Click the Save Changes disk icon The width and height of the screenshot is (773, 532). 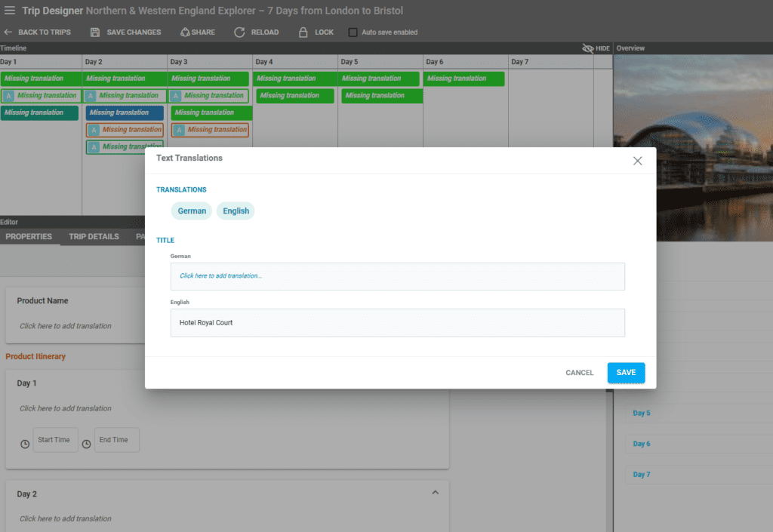(x=95, y=32)
